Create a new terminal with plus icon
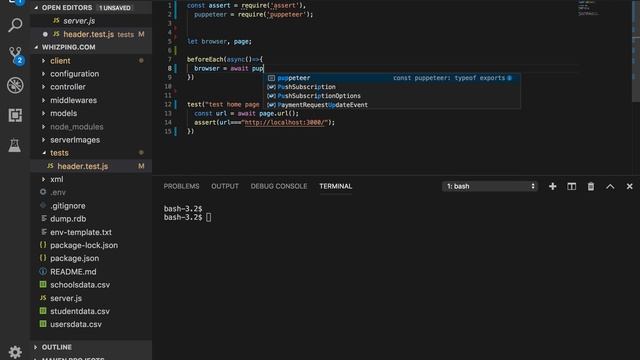This screenshot has height=360, width=640. [x=552, y=187]
